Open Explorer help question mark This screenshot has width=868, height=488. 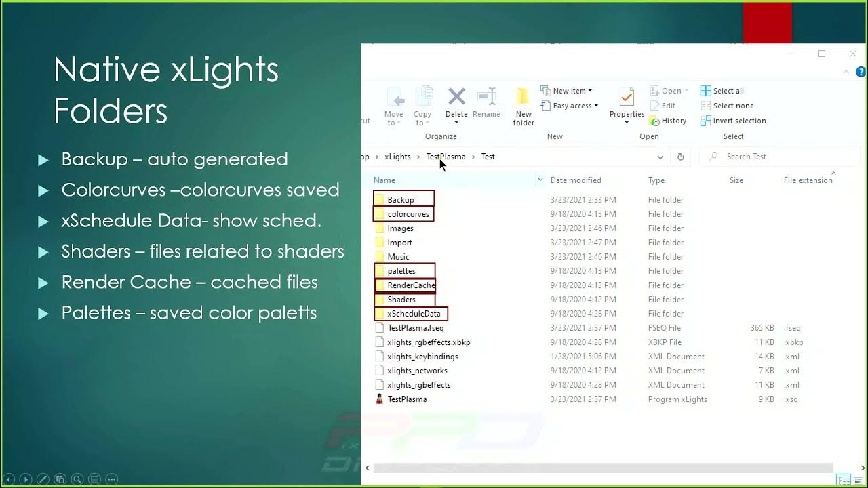pos(861,72)
